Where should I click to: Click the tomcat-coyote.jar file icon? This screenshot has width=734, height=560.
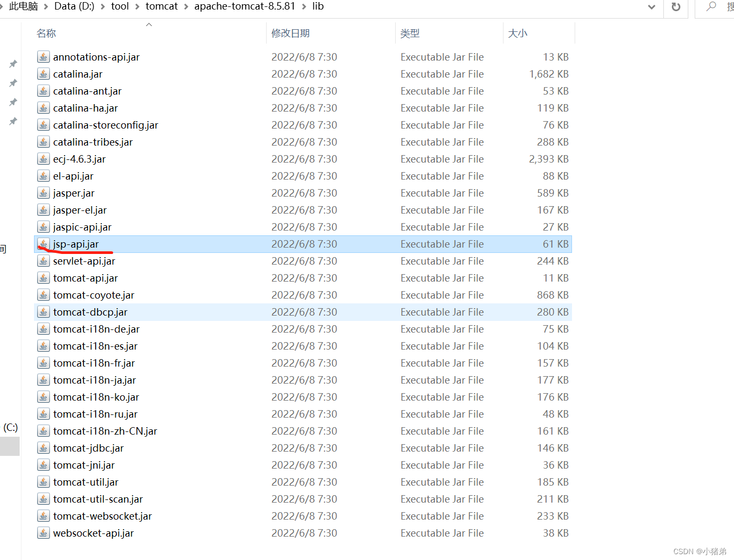44,295
